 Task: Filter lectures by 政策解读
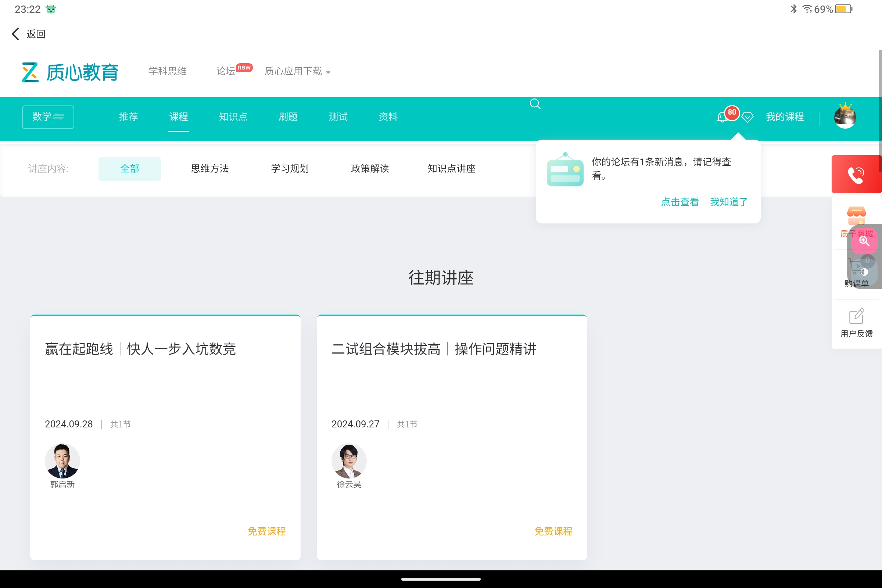tap(370, 169)
